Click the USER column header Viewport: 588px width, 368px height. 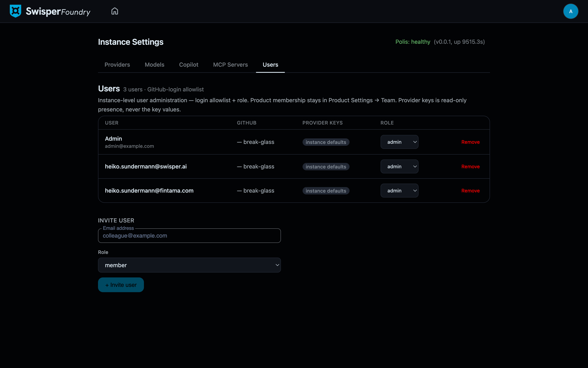click(x=111, y=123)
